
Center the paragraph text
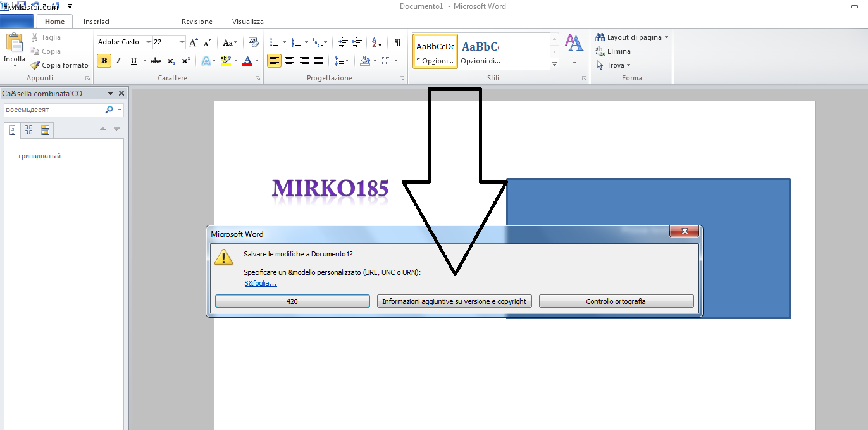[x=289, y=61]
